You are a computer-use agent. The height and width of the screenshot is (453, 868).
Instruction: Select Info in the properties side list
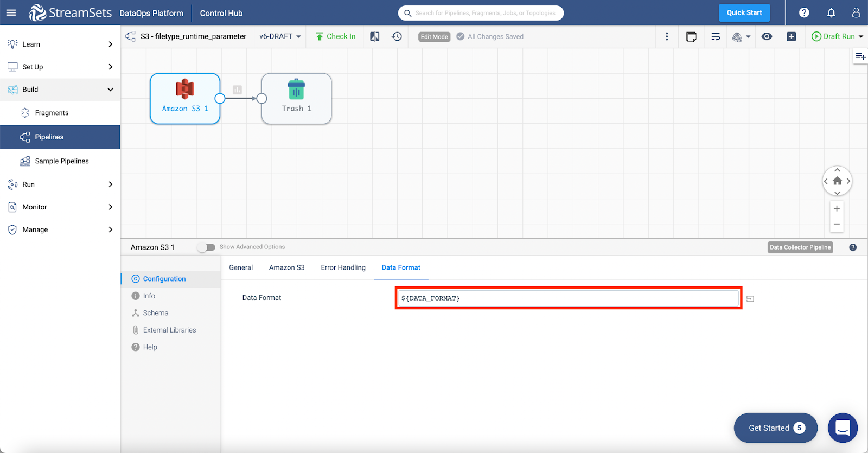pos(171,296)
